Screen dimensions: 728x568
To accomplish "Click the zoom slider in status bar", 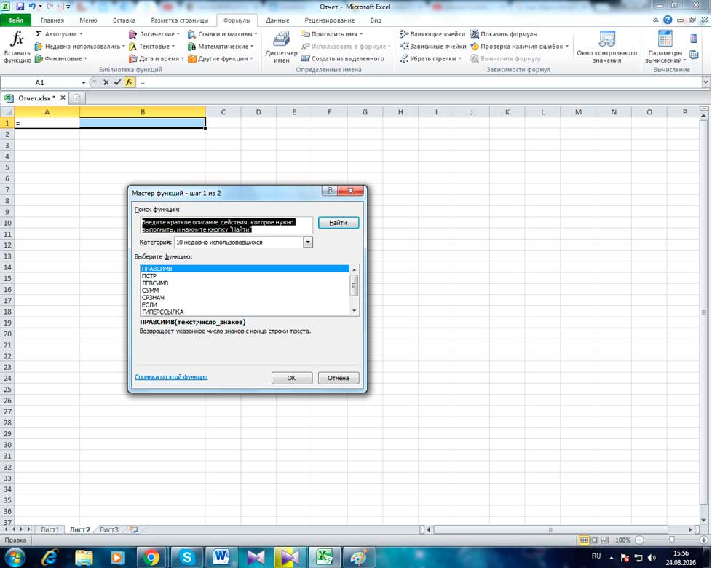I will [671, 540].
